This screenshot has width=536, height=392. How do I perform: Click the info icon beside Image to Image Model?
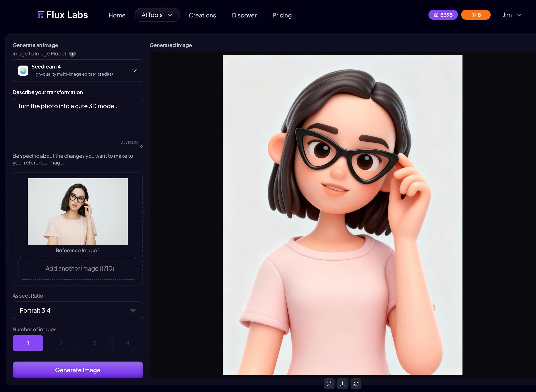click(x=72, y=54)
